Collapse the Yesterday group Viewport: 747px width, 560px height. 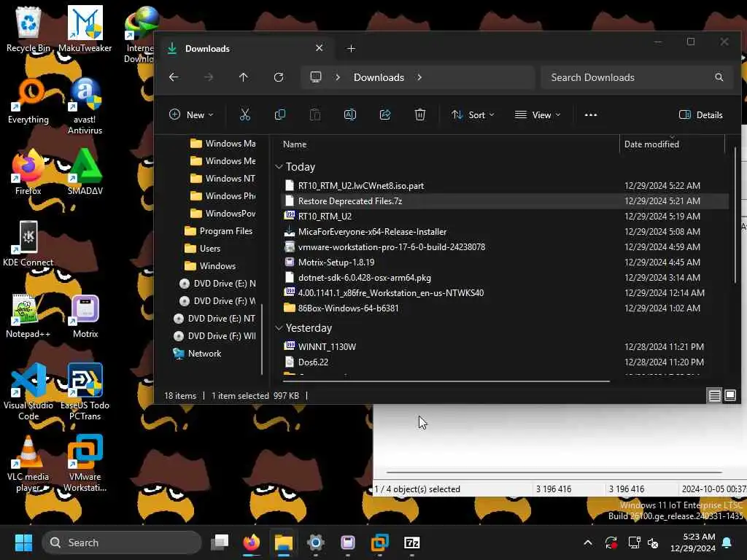tap(279, 328)
